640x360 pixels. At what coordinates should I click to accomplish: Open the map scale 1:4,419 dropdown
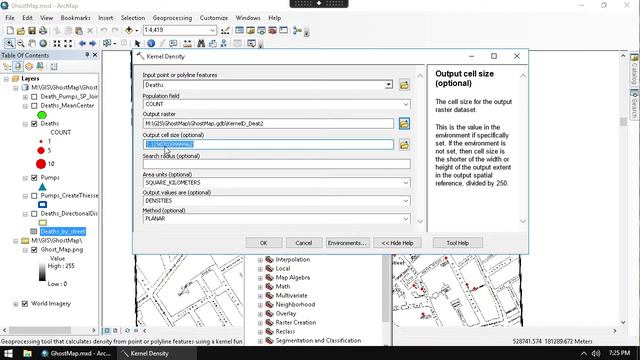click(212, 31)
